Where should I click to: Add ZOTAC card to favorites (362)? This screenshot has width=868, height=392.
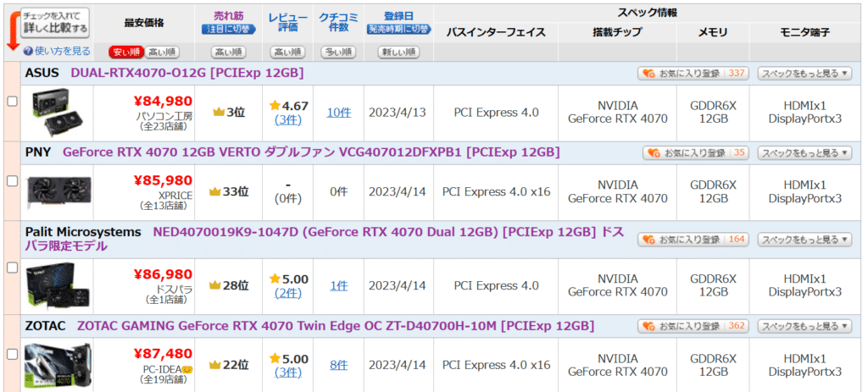click(693, 326)
